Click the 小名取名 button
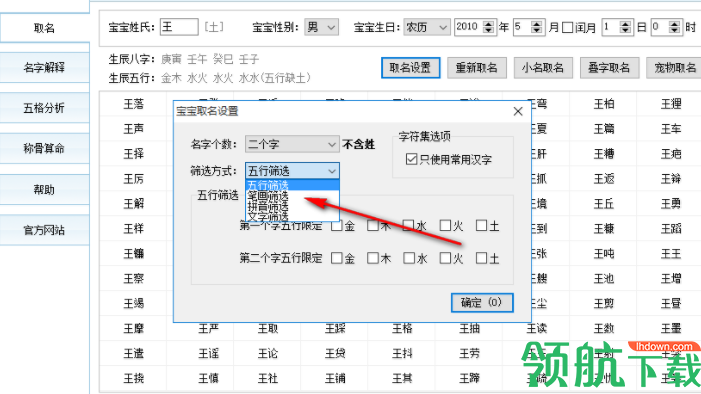The height and width of the screenshot is (394, 701). (x=543, y=68)
